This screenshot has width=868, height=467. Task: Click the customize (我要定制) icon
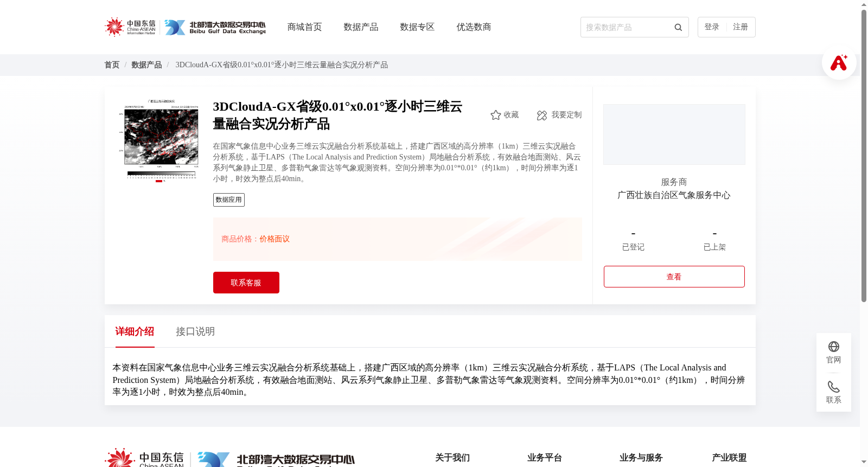[x=542, y=115]
